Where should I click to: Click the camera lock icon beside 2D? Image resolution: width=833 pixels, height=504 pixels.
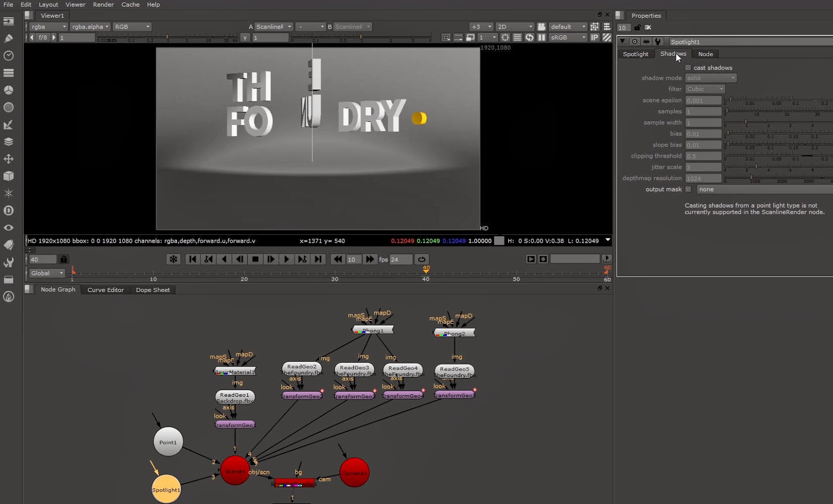click(541, 27)
